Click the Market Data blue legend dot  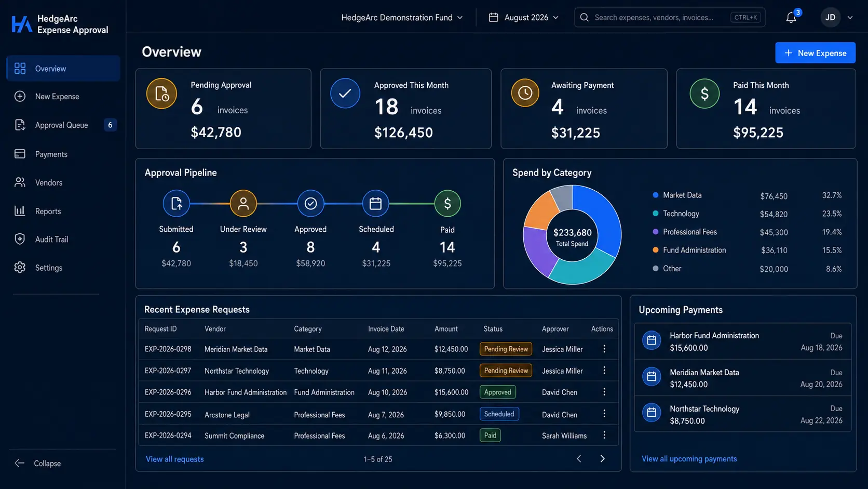point(655,195)
